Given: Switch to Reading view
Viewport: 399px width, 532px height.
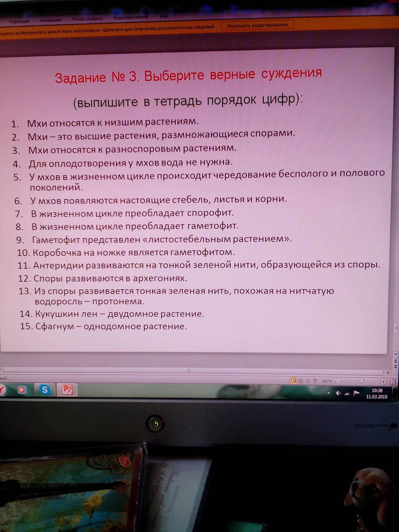Looking at the screenshot, I should (308, 381).
